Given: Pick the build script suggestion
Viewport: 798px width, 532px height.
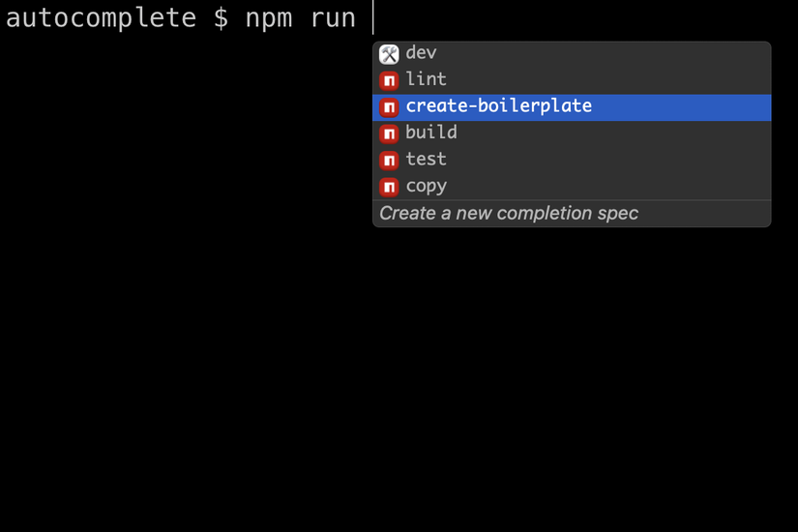Looking at the screenshot, I should coord(431,133).
